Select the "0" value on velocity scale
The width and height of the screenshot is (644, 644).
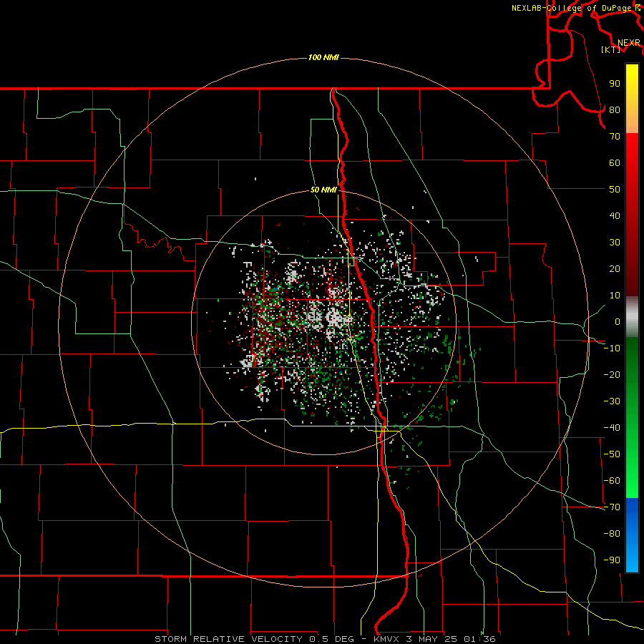point(618,322)
